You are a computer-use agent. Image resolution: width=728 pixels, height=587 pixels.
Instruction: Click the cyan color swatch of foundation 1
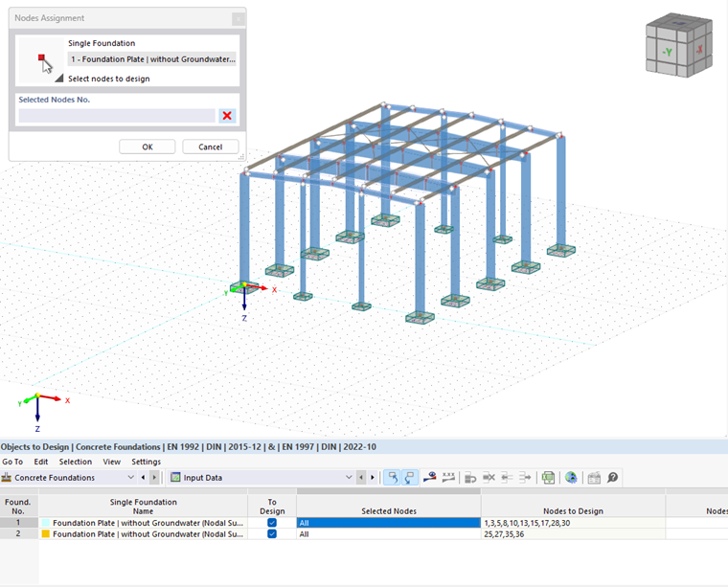(x=46, y=523)
